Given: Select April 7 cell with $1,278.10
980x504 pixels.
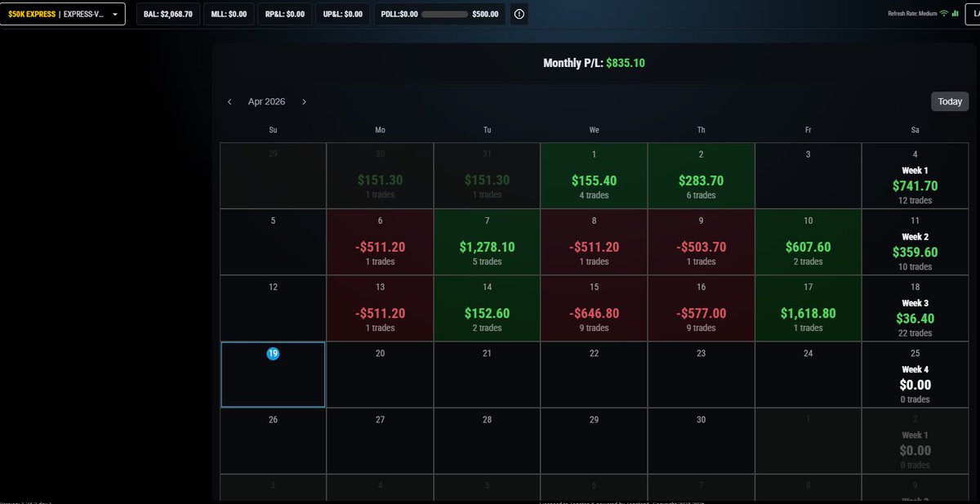Looking at the screenshot, I should [487, 242].
